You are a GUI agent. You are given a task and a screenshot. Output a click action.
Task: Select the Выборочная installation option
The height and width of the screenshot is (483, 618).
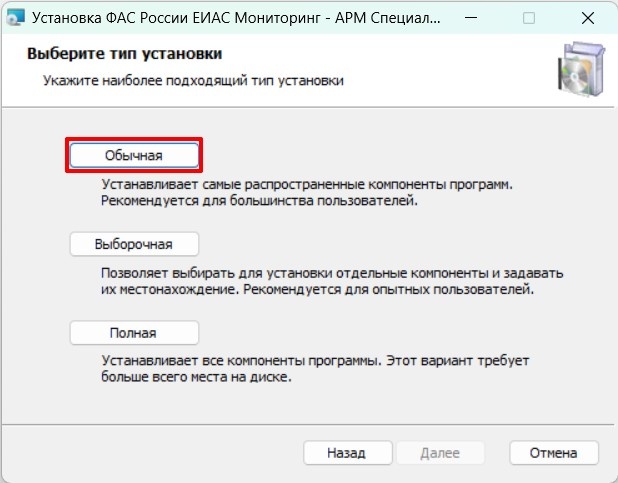[x=134, y=244]
